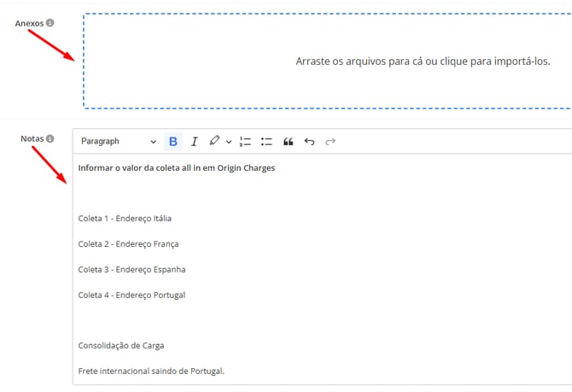This screenshot has width=572, height=392.
Task: Toggle bold formatting in Notas editor
Action: tap(173, 142)
